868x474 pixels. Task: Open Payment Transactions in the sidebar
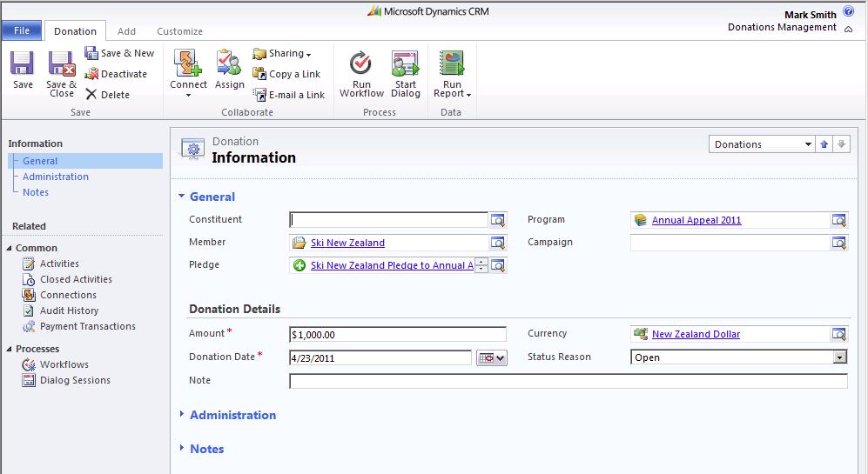[x=78, y=326]
